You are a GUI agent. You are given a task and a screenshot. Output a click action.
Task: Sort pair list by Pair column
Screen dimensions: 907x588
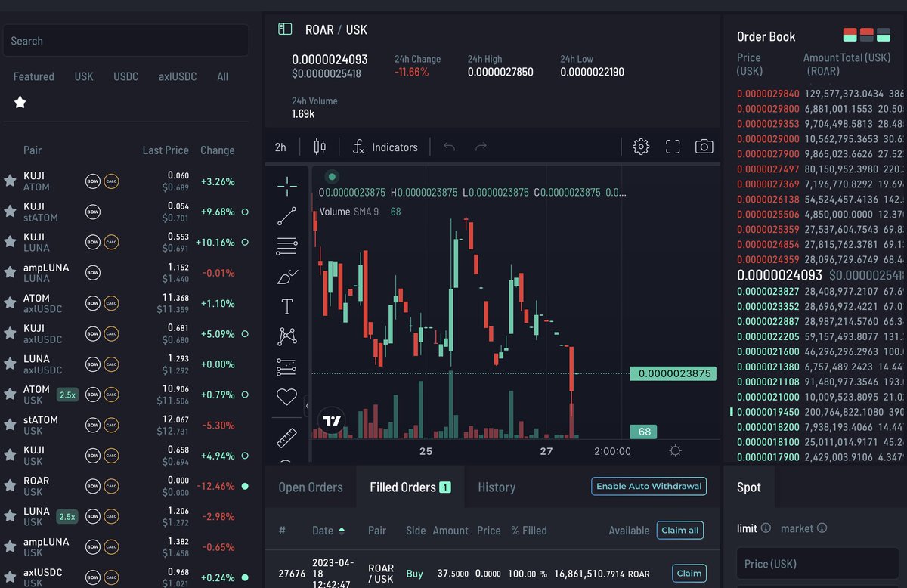(x=33, y=150)
